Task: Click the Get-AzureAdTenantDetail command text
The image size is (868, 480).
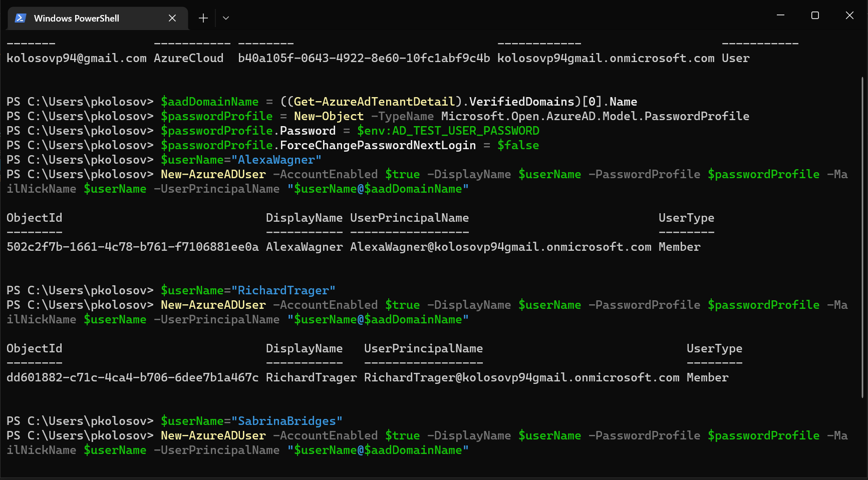Action: point(374,102)
